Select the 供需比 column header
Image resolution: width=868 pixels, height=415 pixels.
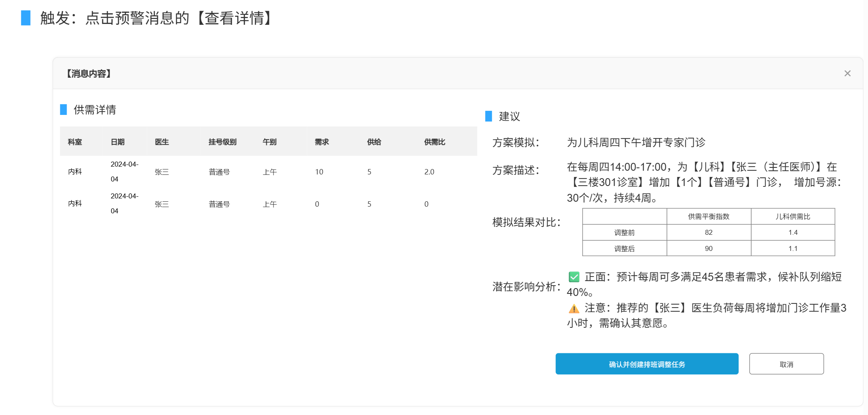tap(434, 142)
